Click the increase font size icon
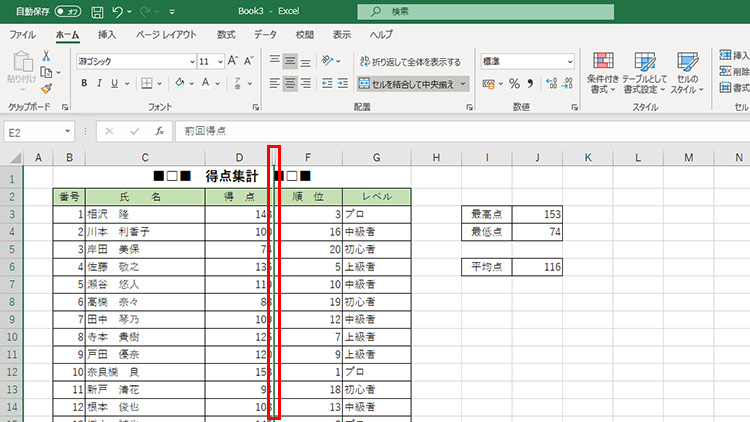Screen dimensions: 750x422 point(233,61)
